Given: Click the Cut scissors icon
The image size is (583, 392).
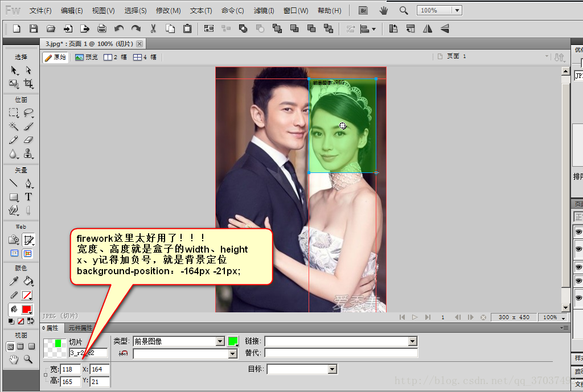Looking at the screenshot, I should 153,28.
